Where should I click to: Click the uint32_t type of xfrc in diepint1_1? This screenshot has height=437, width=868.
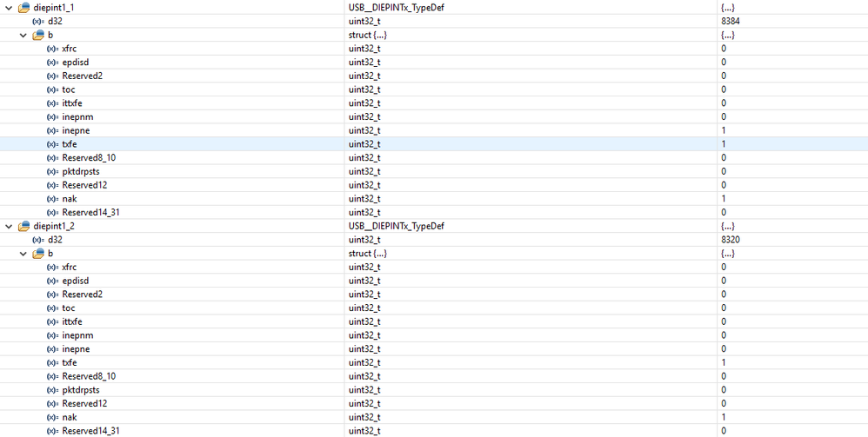pyautogui.click(x=364, y=48)
